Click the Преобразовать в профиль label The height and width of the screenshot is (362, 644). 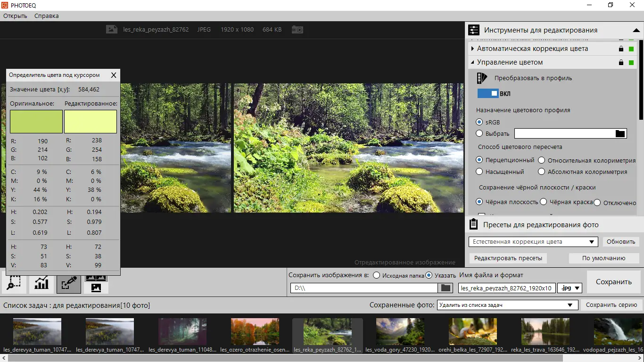(x=533, y=78)
